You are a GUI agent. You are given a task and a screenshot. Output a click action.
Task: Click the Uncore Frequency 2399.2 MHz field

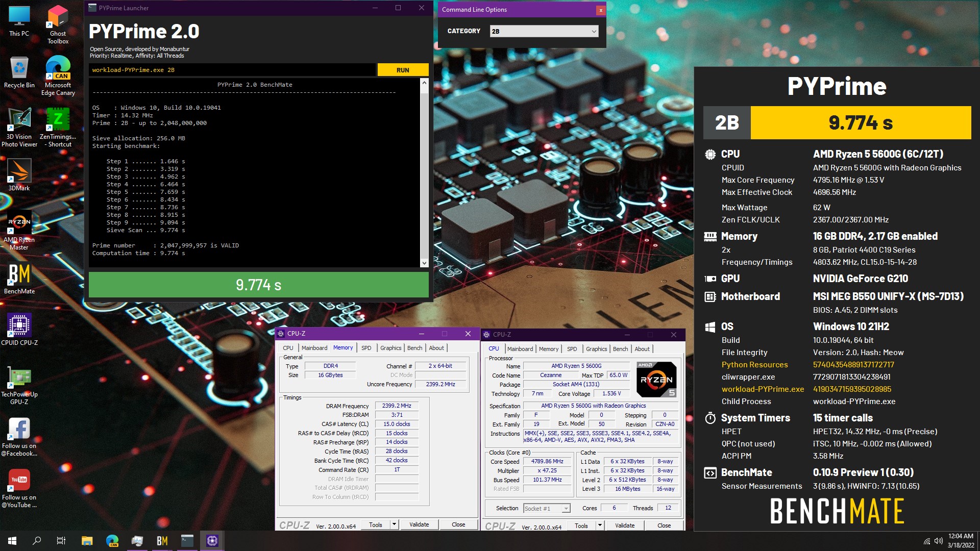(440, 384)
